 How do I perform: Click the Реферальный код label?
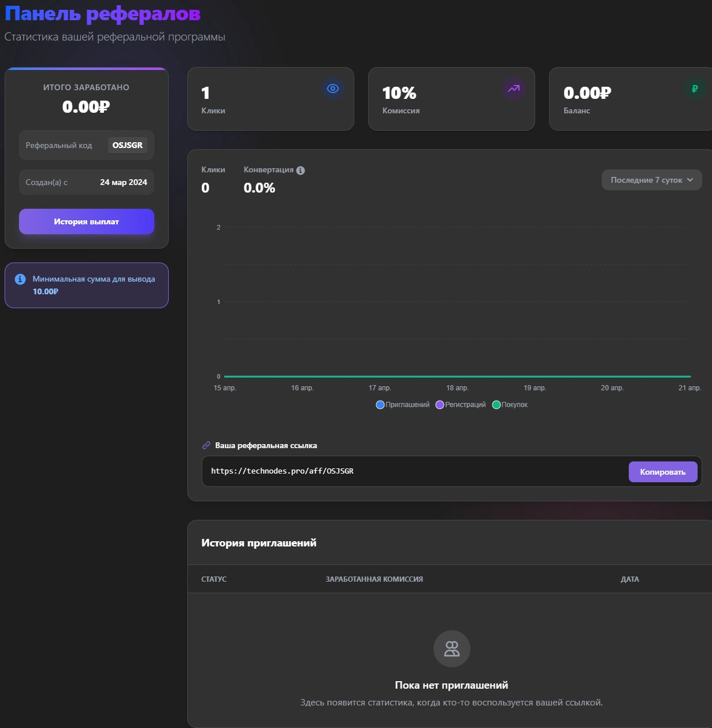click(59, 146)
